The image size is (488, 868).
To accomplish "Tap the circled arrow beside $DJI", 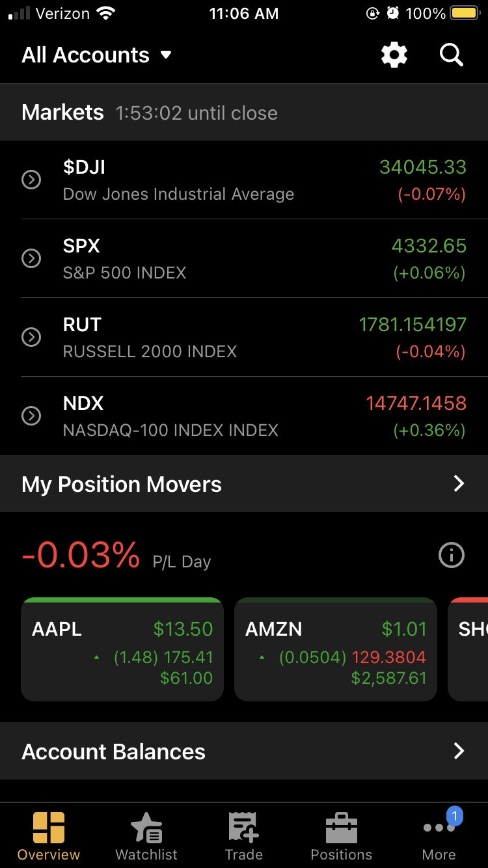I will pyautogui.click(x=31, y=180).
